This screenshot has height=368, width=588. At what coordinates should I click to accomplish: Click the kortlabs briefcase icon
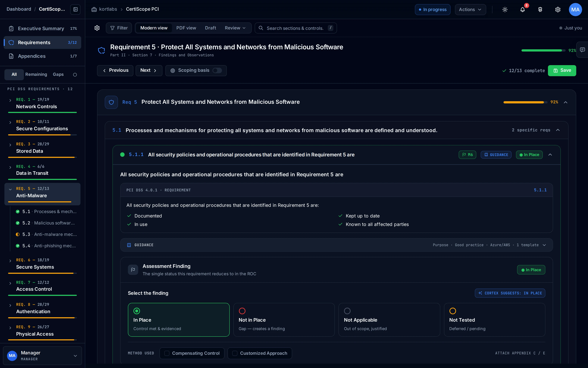coord(94,9)
